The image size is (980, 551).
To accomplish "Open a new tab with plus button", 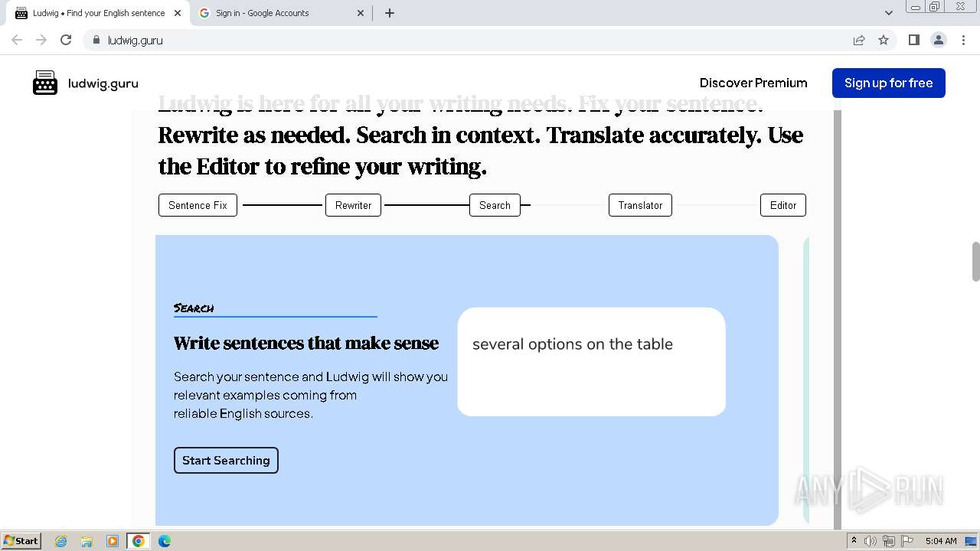I will coord(390,13).
